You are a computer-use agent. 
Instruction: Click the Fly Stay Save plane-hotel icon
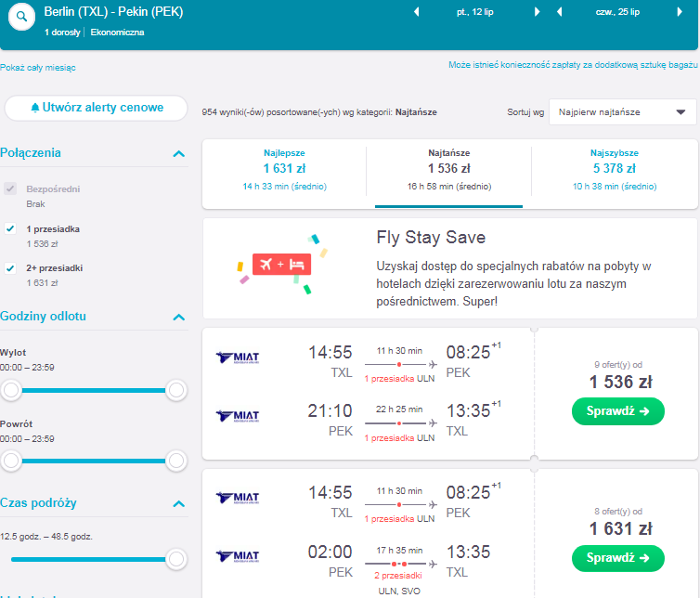point(281,265)
